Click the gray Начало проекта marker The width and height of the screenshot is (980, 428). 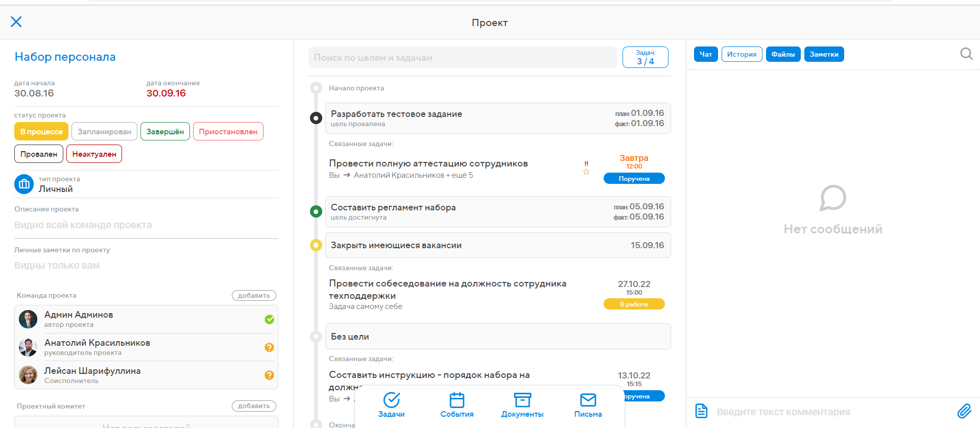click(x=316, y=88)
